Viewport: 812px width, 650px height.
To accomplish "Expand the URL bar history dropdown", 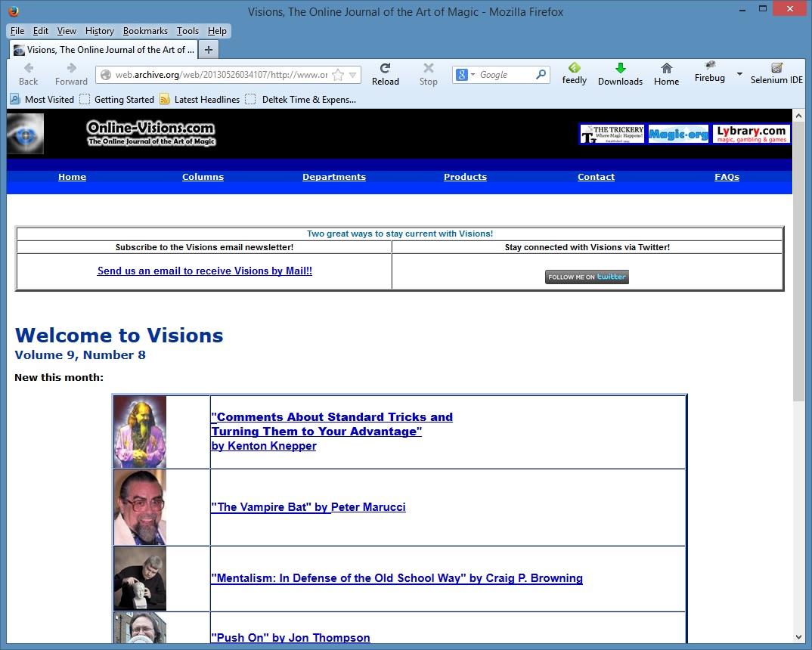I will pyautogui.click(x=352, y=75).
